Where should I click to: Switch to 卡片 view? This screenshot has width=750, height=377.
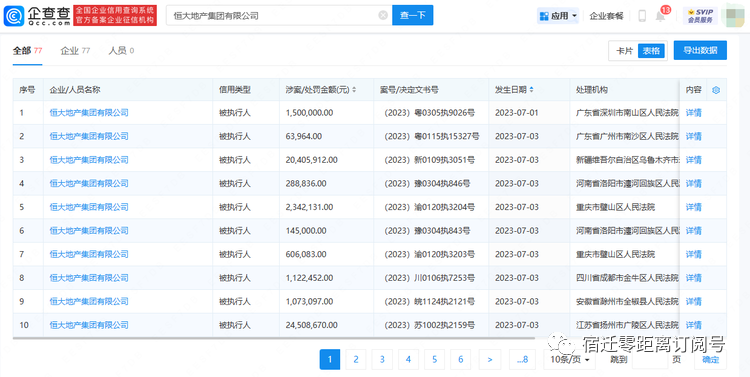[624, 51]
